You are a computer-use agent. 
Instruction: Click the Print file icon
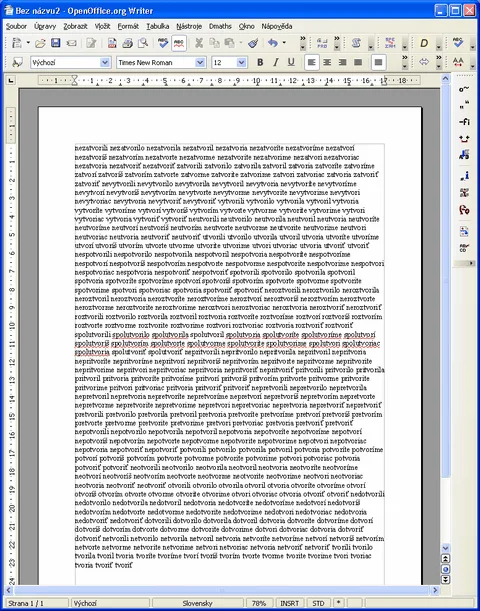127,43
